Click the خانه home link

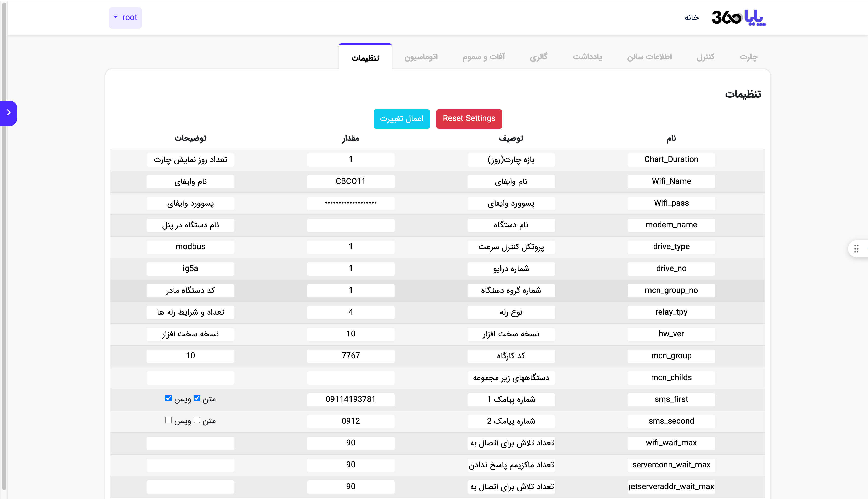click(x=691, y=18)
